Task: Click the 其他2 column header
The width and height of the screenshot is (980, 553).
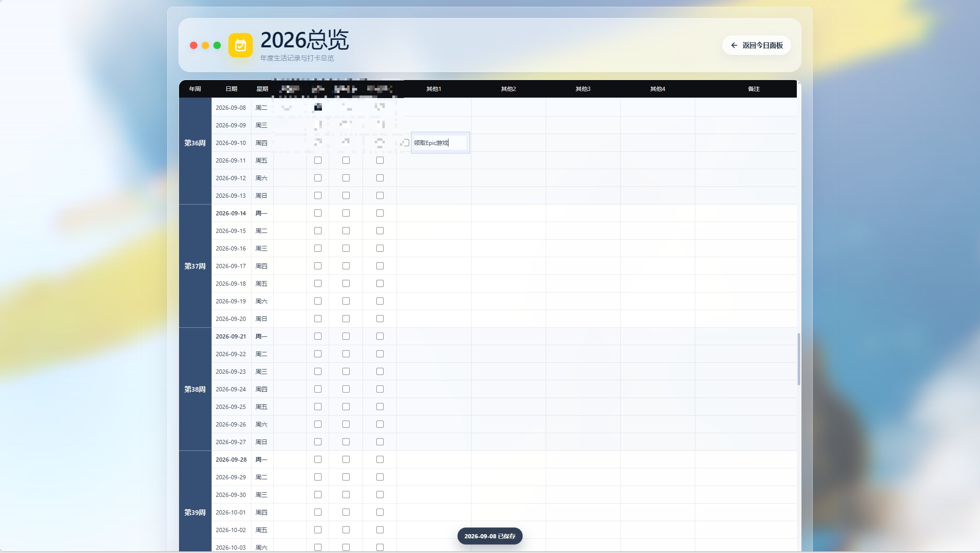Action: click(x=508, y=89)
